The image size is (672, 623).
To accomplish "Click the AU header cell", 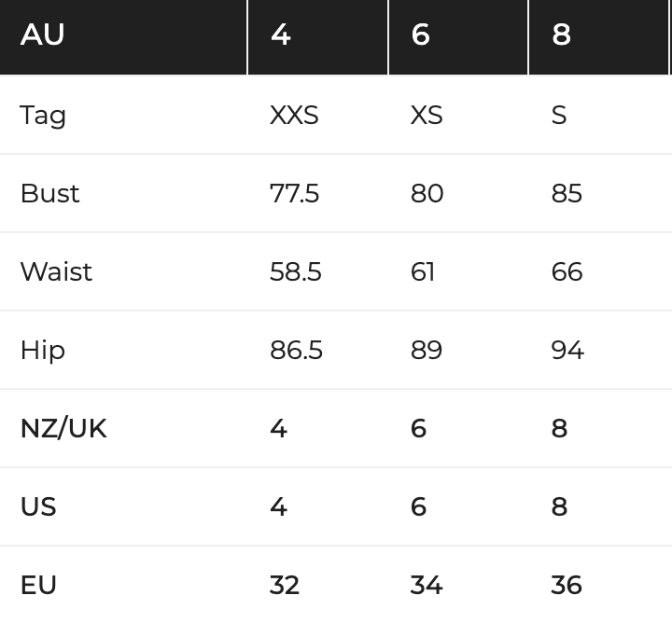I will point(123,36).
